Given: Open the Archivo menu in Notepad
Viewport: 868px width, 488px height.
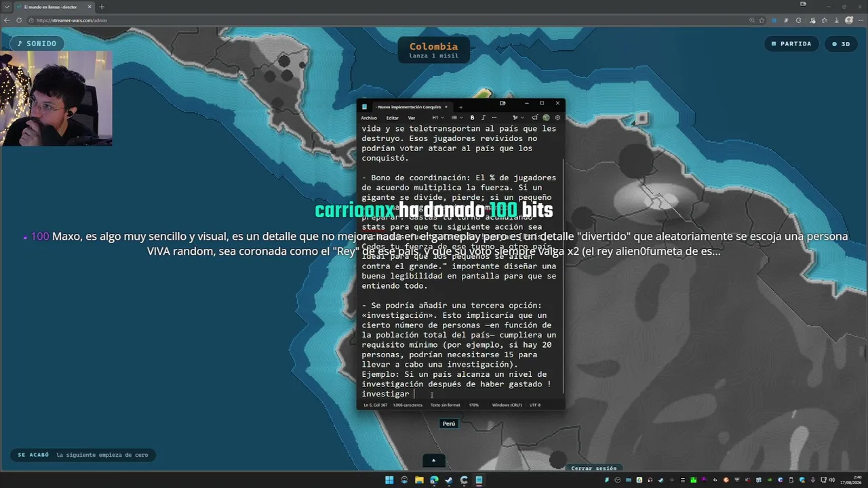Looking at the screenshot, I should click(x=369, y=118).
